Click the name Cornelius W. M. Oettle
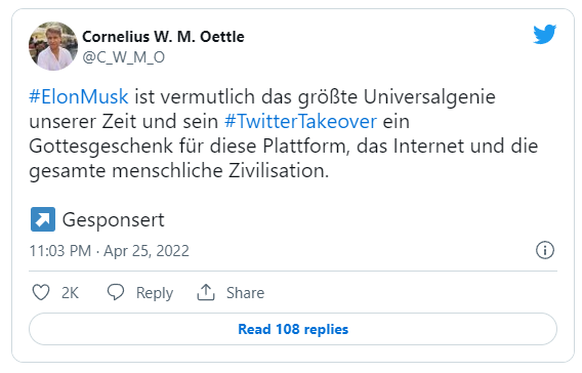Viewport: 582px width, 373px height. pyautogui.click(x=163, y=37)
